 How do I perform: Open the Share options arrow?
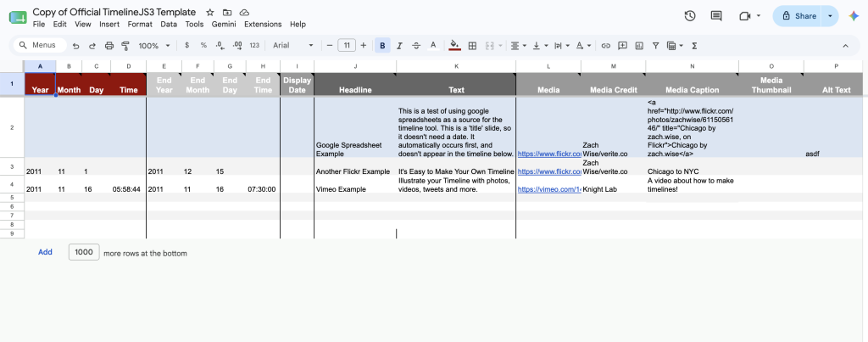[830, 16]
